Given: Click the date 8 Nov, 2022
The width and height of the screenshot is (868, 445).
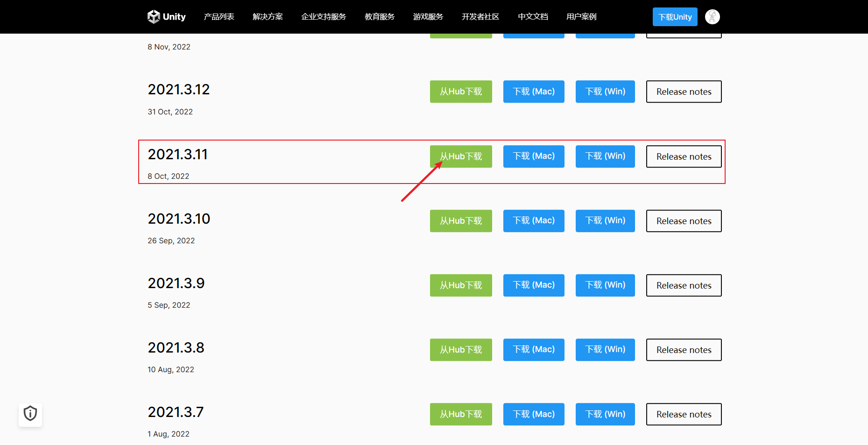Looking at the screenshot, I should [169, 47].
